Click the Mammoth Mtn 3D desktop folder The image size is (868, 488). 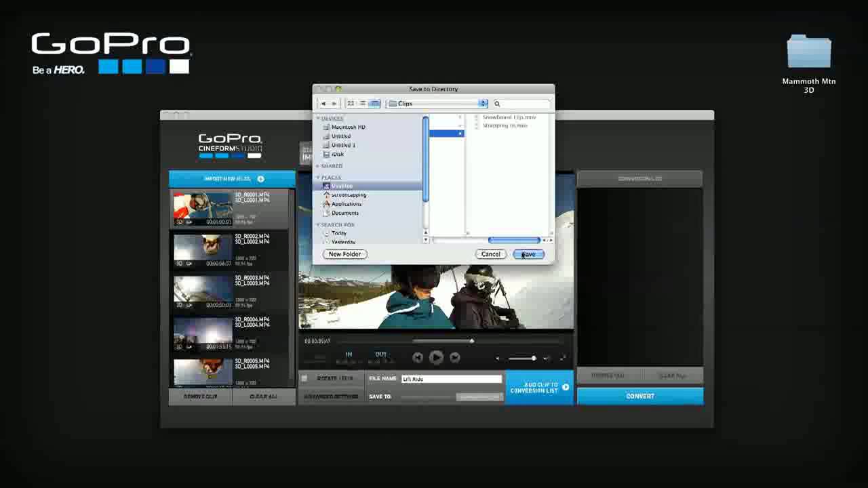809,64
